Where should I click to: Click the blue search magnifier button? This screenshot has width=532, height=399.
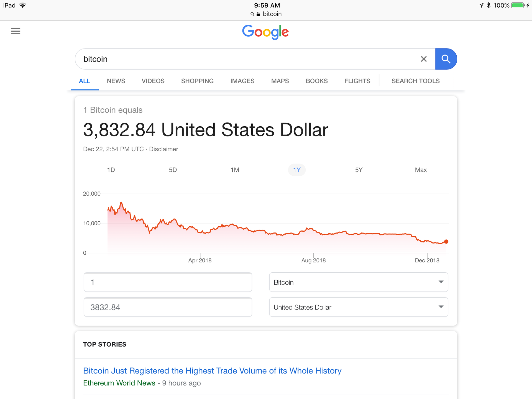click(446, 59)
